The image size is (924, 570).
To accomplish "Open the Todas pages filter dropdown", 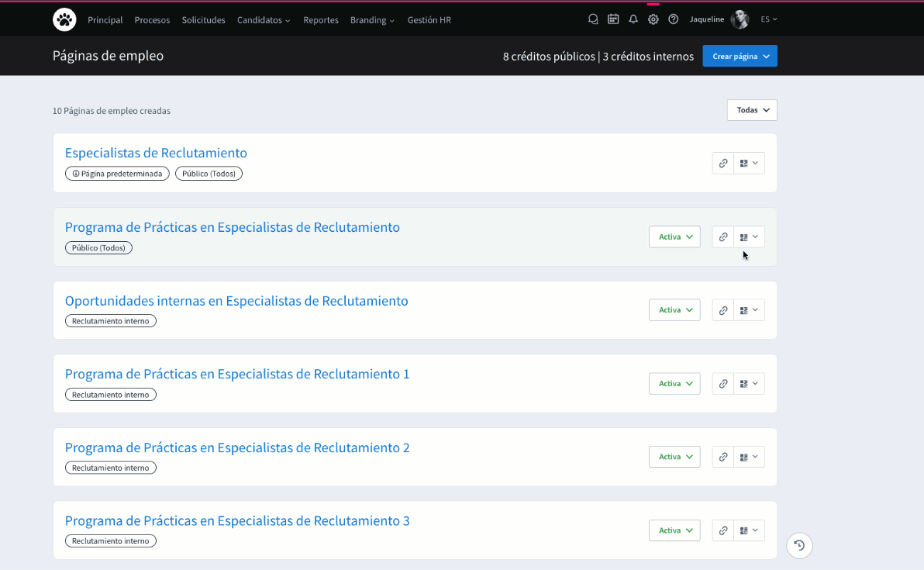I will pyautogui.click(x=750, y=109).
